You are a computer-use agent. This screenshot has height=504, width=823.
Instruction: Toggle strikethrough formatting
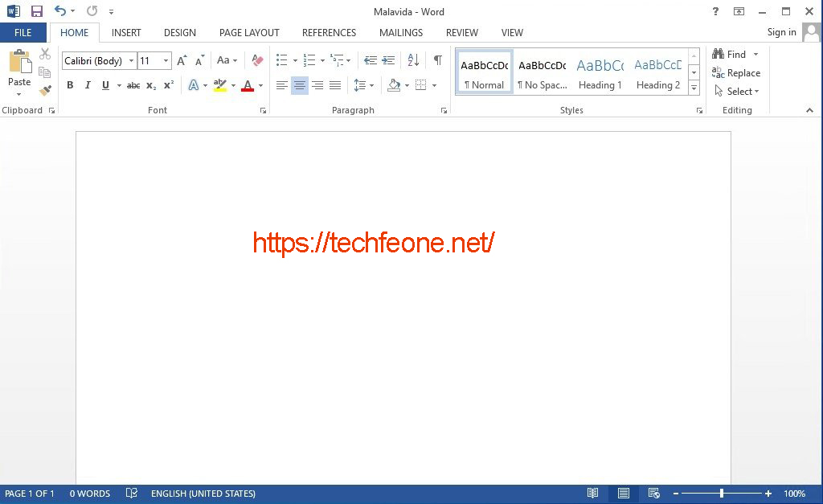[133, 85]
